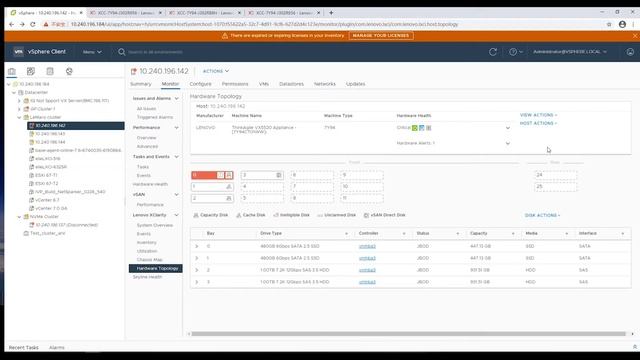Image resolution: width=640 pixels, height=360 pixels.
Task: Switch to the VMs tab
Action: point(264,84)
